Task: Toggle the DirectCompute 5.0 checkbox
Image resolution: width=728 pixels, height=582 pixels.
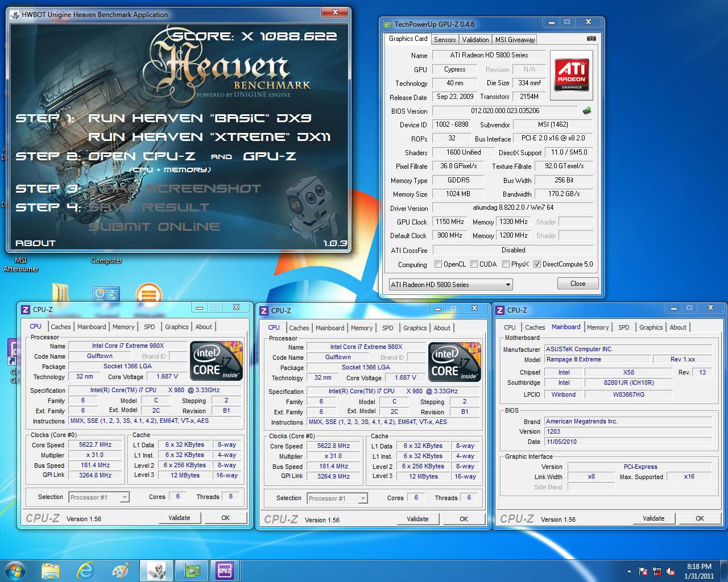Action: pyautogui.click(x=537, y=264)
